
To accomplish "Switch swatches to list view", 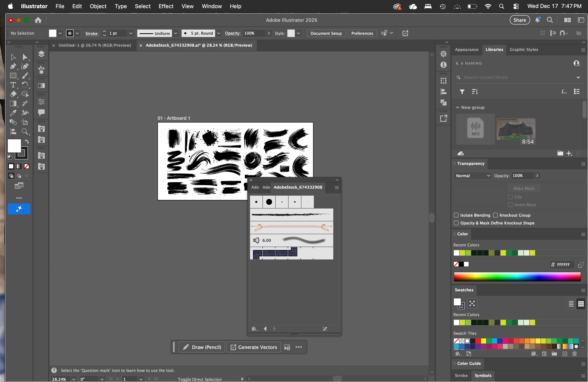I will click(571, 304).
